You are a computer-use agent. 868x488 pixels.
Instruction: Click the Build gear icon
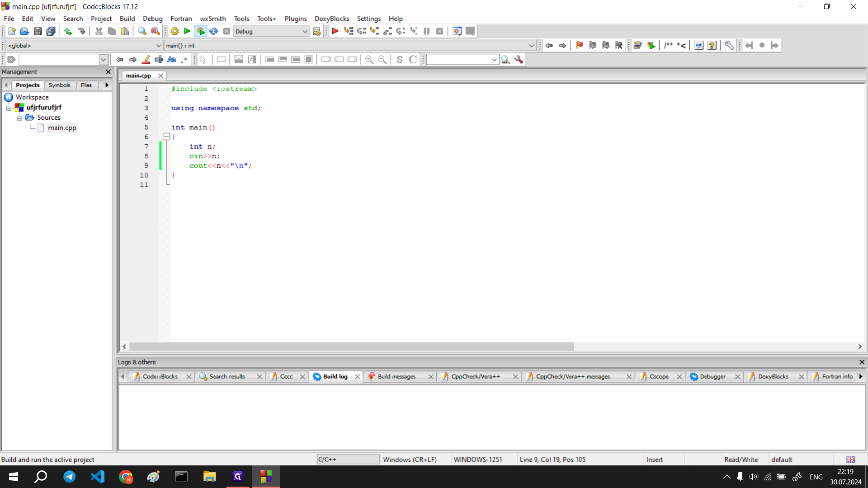pos(175,31)
